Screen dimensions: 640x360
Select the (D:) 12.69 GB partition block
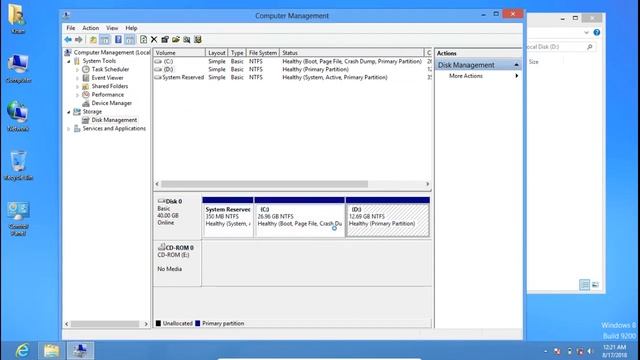coord(387,217)
